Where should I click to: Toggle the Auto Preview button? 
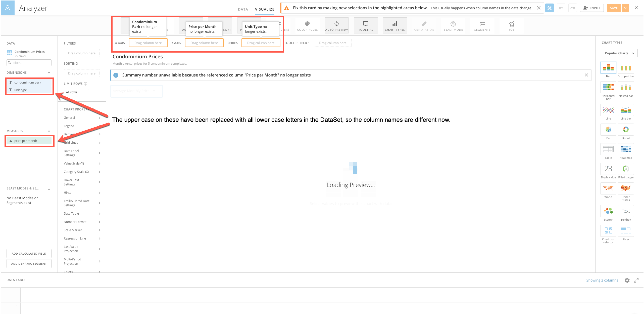tap(336, 26)
